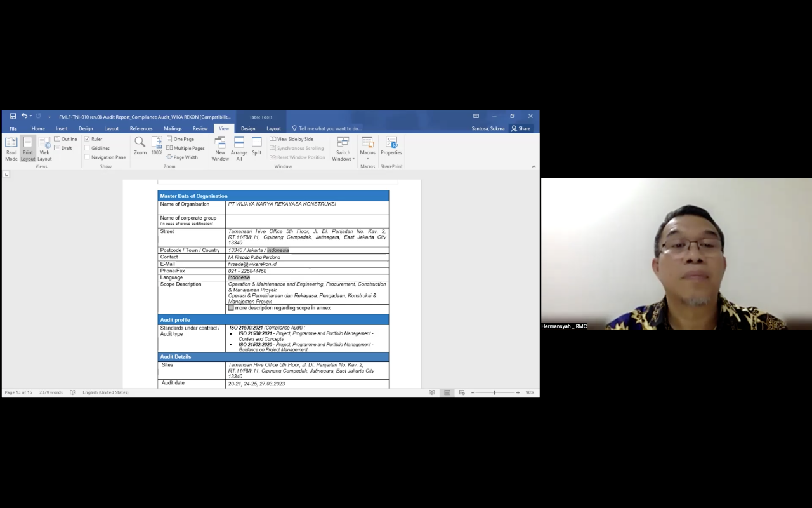This screenshot has height=508, width=812.
Task: Click the phone number '021 - 226844468'
Action: click(247, 271)
